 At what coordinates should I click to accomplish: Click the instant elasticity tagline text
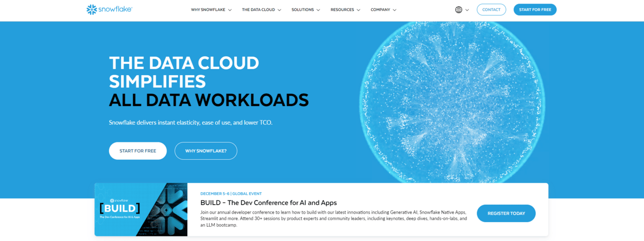pyautogui.click(x=190, y=122)
